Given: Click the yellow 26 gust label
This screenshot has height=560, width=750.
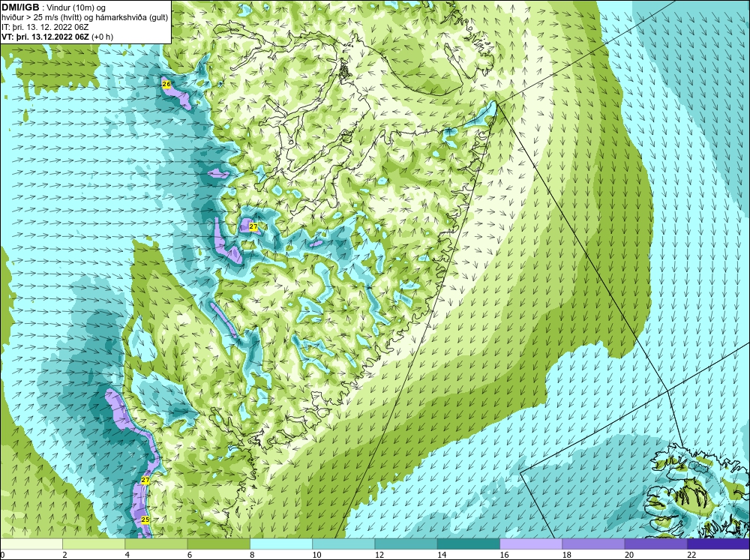Looking at the screenshot, I should point(166,84).
